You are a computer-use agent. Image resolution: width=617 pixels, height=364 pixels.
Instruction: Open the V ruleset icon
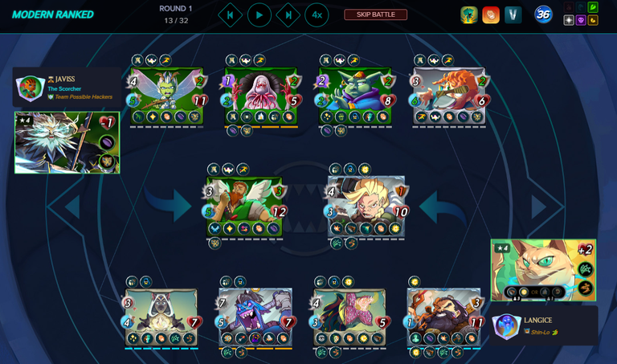tap(513, 15)
